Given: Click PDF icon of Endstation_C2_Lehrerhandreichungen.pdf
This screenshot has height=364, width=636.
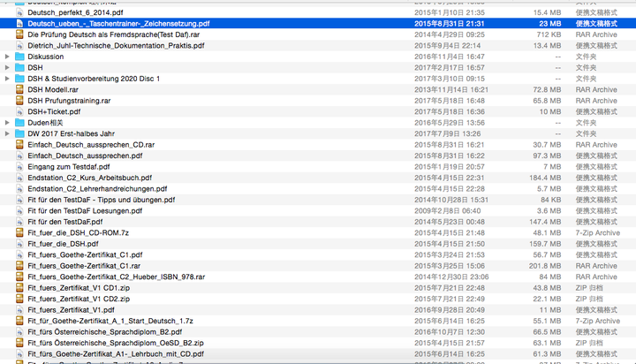Looking at the screenshot, I should click(19, 189).
